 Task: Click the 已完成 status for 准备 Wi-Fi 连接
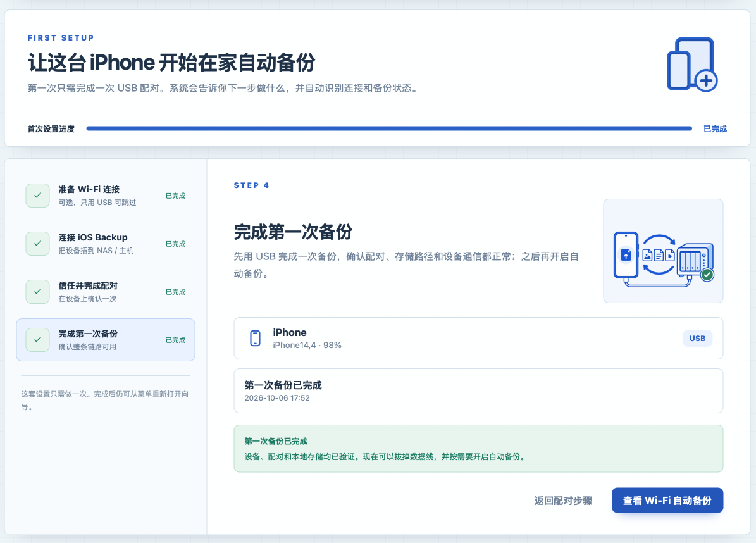[175, 196]
